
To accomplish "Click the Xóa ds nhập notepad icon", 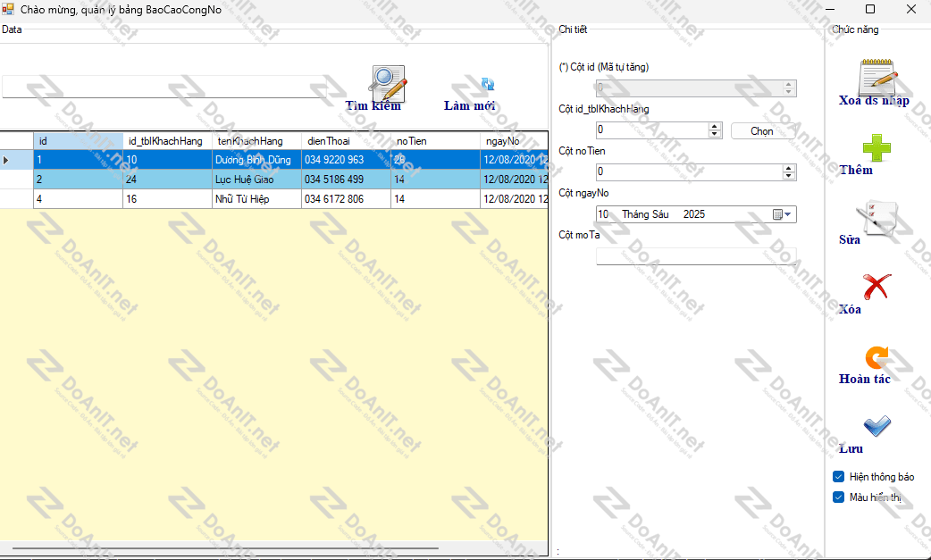I will coord(877,77).
